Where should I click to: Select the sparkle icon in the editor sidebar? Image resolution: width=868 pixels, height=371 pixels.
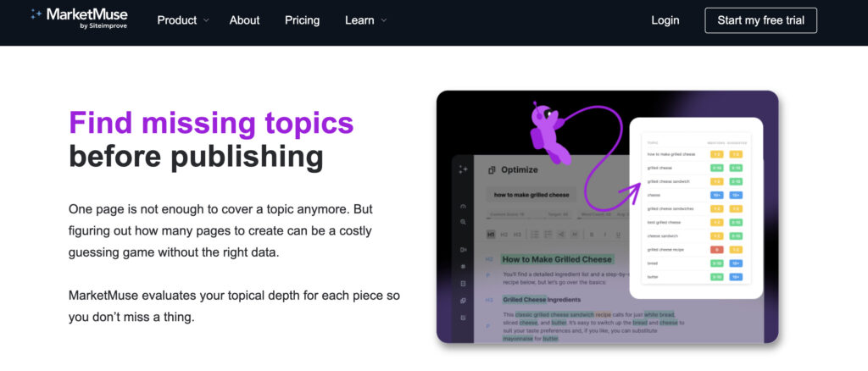(463, 169)
